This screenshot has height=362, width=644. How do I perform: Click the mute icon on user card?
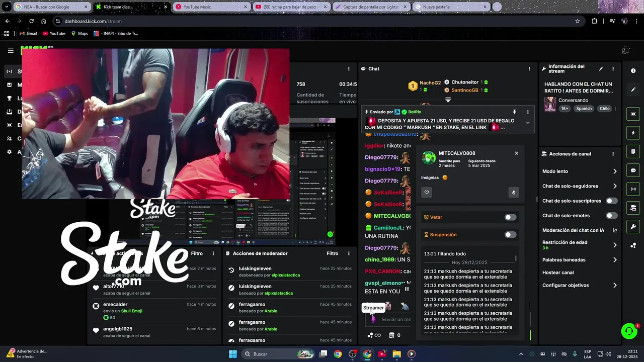point(513,192)
